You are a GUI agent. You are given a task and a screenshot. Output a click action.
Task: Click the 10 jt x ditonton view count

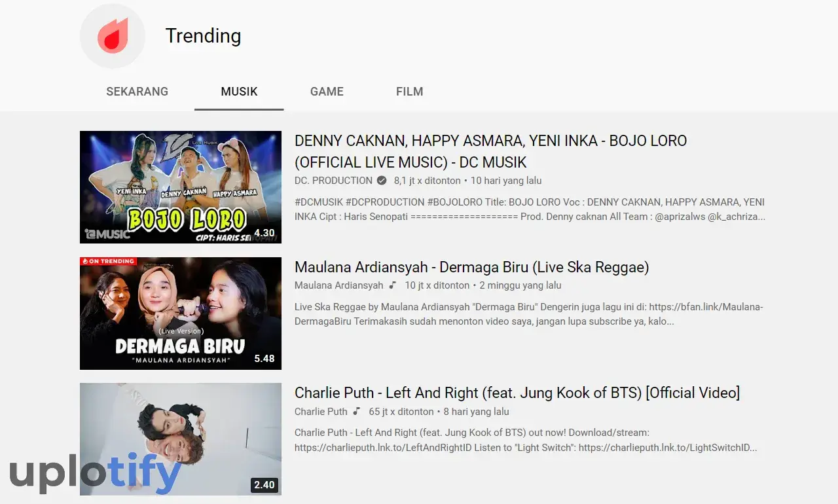[437, 285]
